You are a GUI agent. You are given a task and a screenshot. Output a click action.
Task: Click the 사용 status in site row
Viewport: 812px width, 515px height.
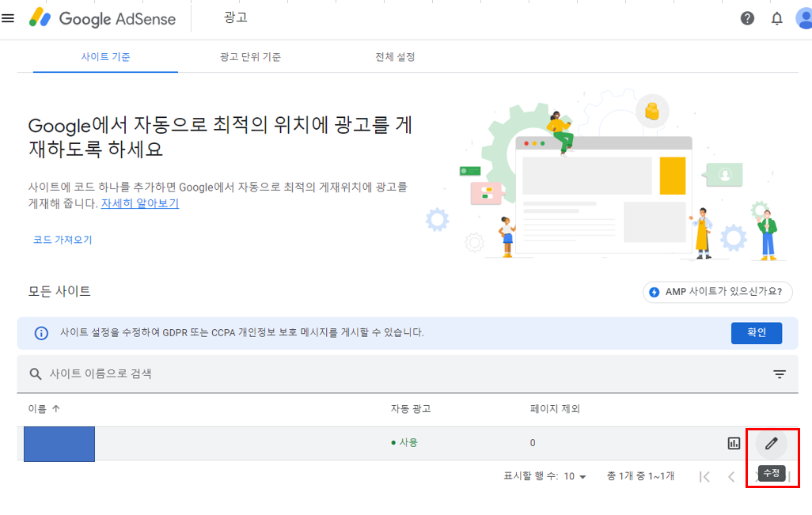coord(404,442)
